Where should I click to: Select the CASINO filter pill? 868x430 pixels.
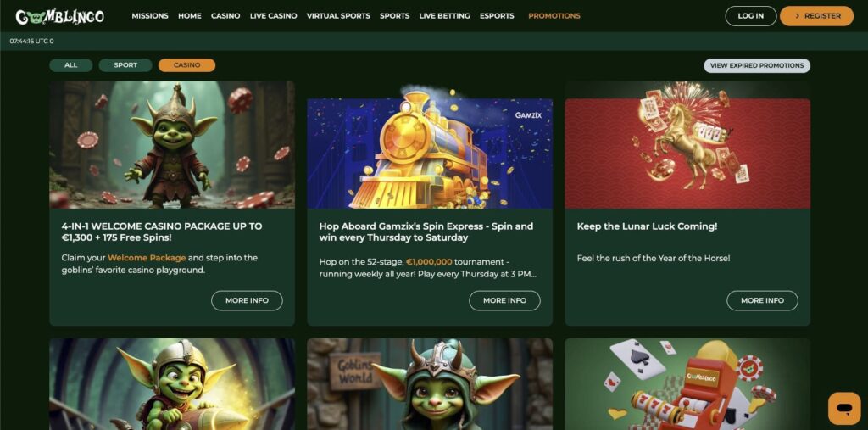pyautogui.click(x=187, y=65)
